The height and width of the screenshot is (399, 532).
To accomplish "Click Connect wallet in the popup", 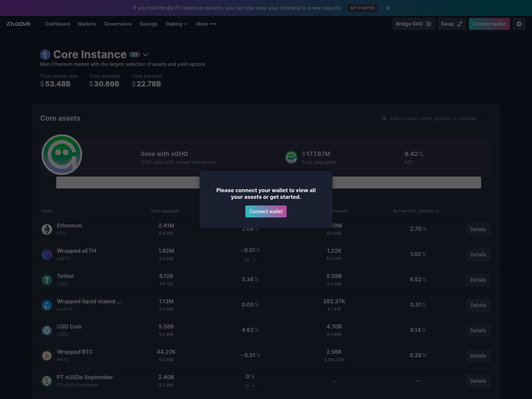I will tap(266, 211).
